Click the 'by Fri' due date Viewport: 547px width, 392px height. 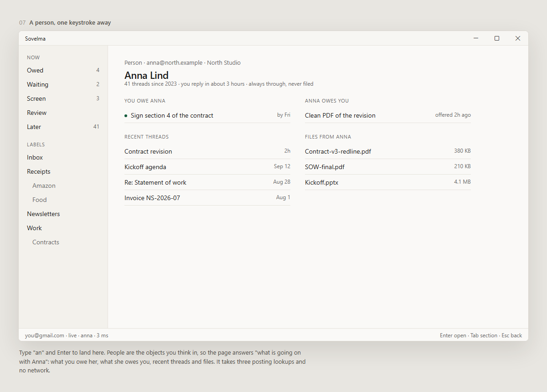point(284,115)
